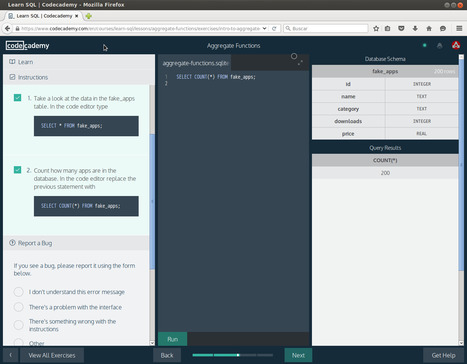Click the lesson progress bar

pos(233,355)
